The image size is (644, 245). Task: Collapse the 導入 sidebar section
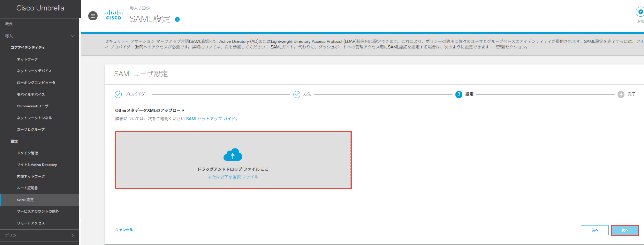[72, 36]
